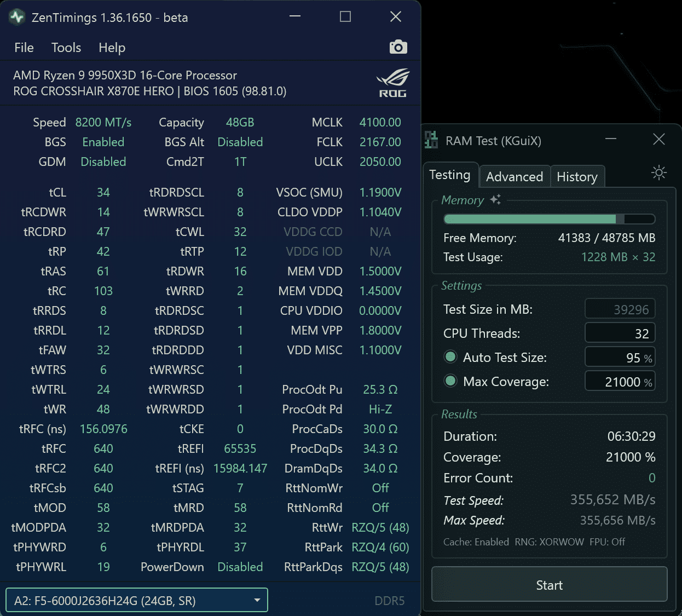Click the tRC value 103
The image size is (682, 616).
(103, 291)
